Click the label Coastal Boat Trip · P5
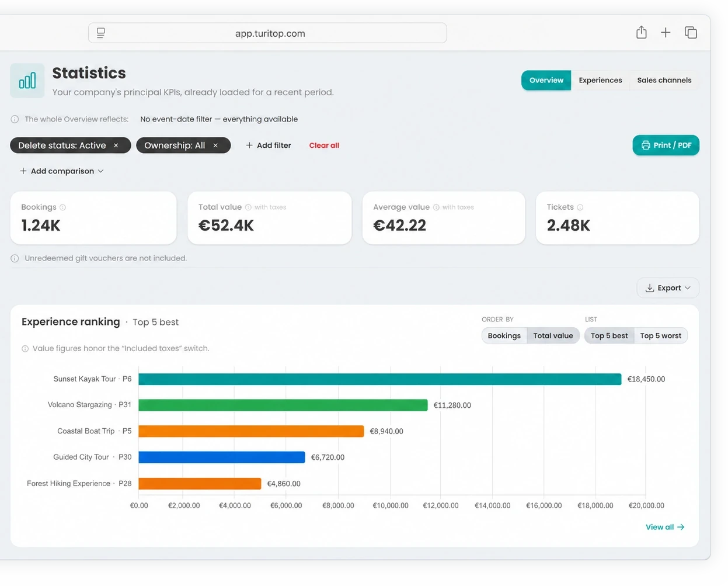 tap(95, 431)
